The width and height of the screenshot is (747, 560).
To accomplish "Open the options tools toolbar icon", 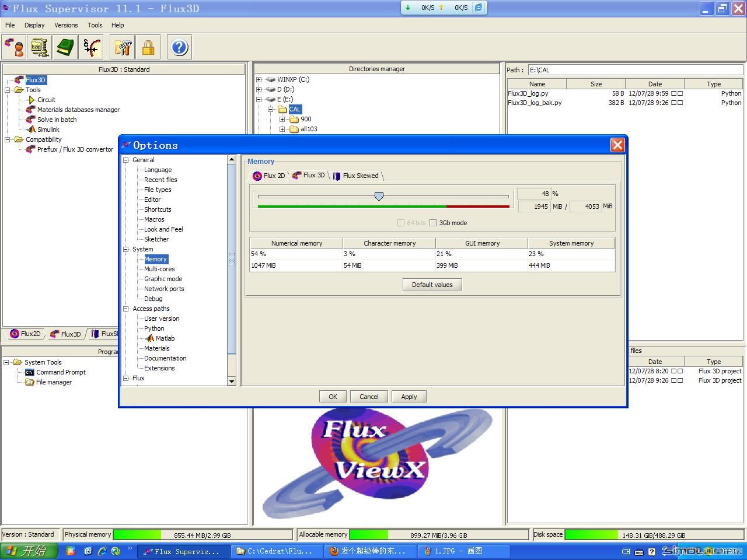I will pos(123,47).
